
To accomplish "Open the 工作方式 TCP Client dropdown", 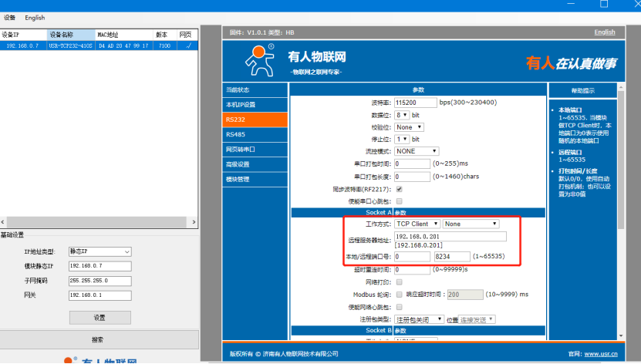I will coord(417,224).
